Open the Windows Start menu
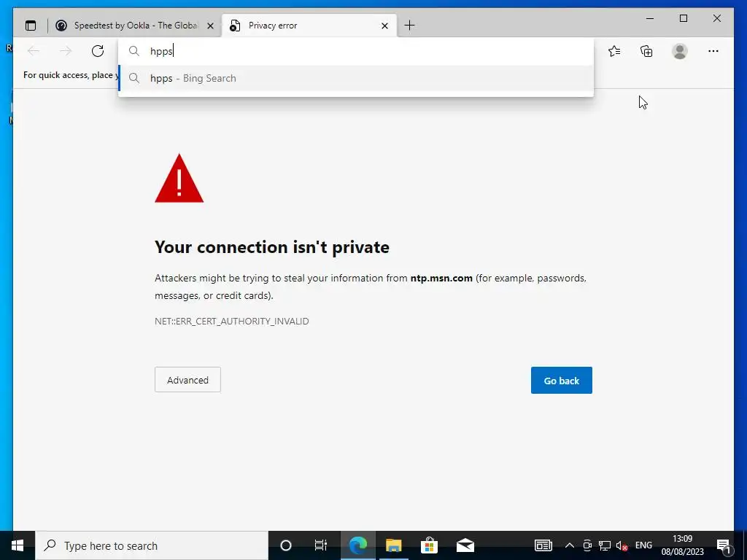The image size is (747, 560). click(18, 545)
